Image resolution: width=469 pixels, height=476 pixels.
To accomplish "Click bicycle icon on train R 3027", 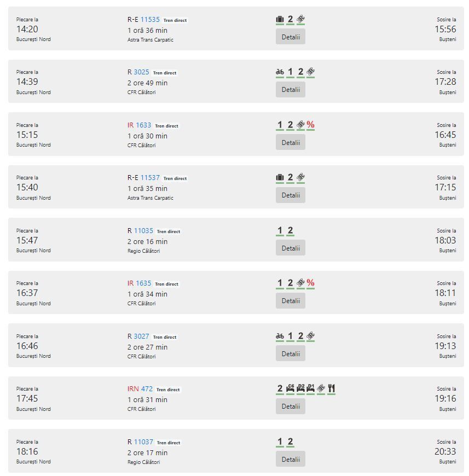I will pos(280,336).
